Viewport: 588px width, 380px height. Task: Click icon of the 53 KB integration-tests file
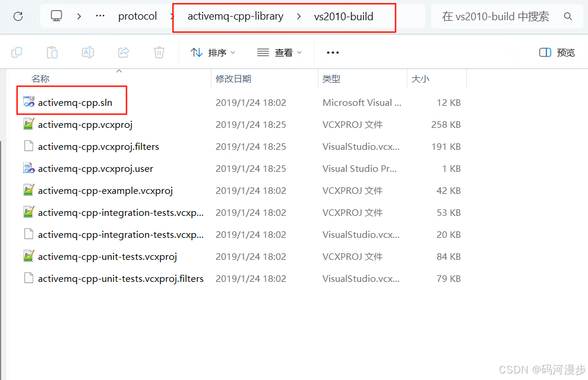[29, 212]
